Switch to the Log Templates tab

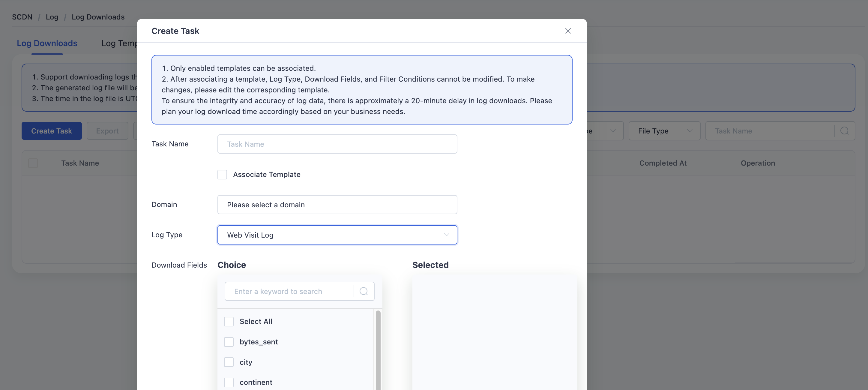119,43
